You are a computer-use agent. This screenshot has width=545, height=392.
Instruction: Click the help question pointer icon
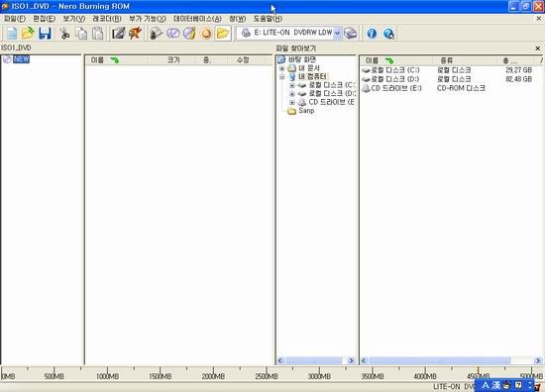388,34
